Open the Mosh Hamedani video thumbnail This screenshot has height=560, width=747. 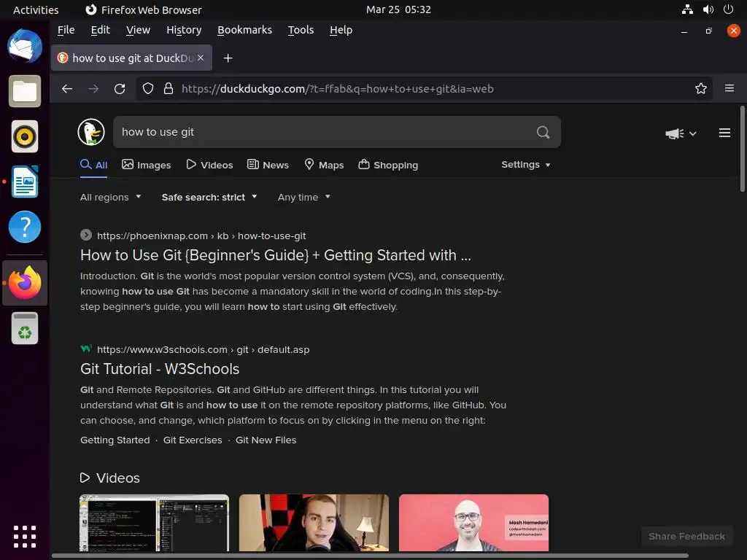click(473, 523)
